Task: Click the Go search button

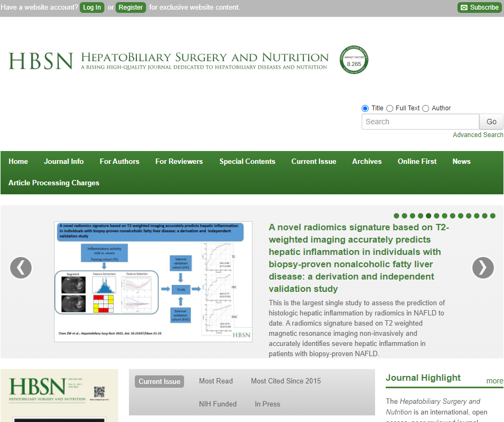Action: 491,122
